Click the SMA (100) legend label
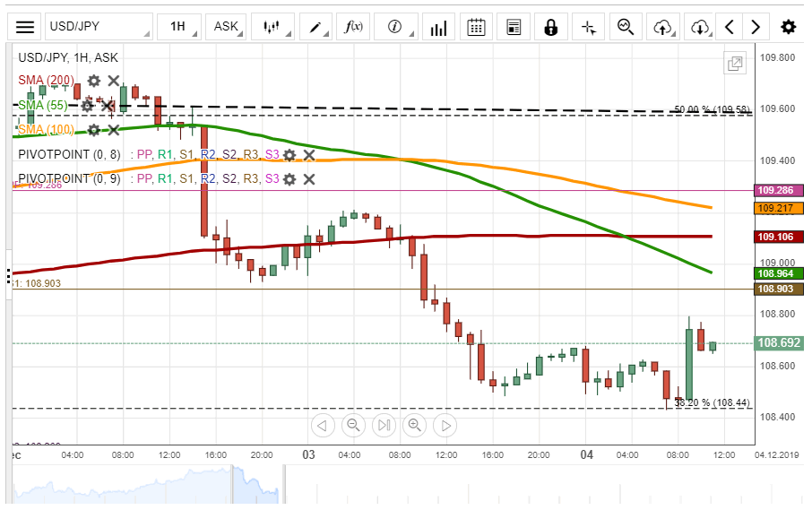 pos(46,129)
